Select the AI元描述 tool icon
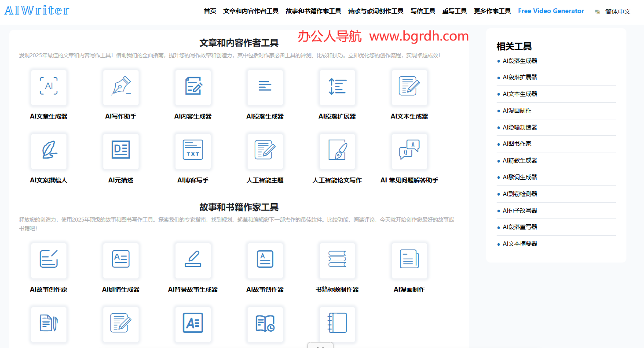 click(121, 151)
